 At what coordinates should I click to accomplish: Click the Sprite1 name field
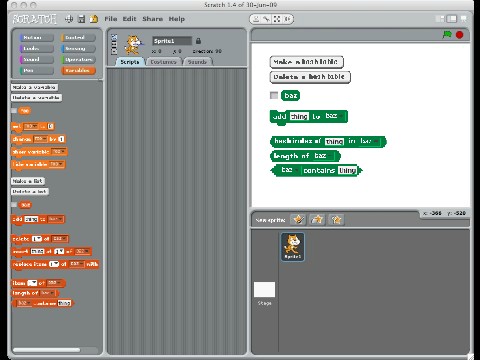point(172,41)
